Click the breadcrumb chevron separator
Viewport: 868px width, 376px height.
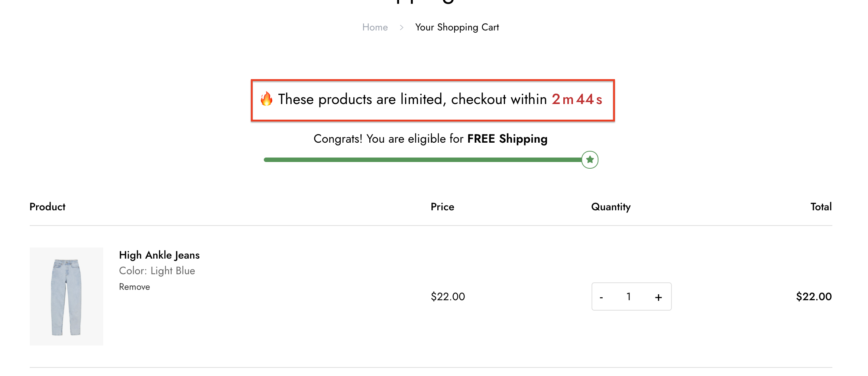tap(402, 27)
